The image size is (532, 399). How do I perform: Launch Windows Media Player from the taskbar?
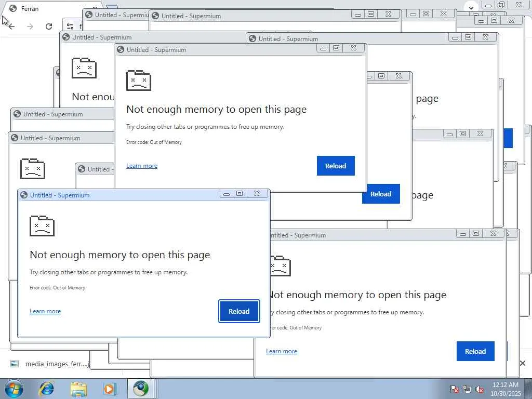[x=109, y=389]
